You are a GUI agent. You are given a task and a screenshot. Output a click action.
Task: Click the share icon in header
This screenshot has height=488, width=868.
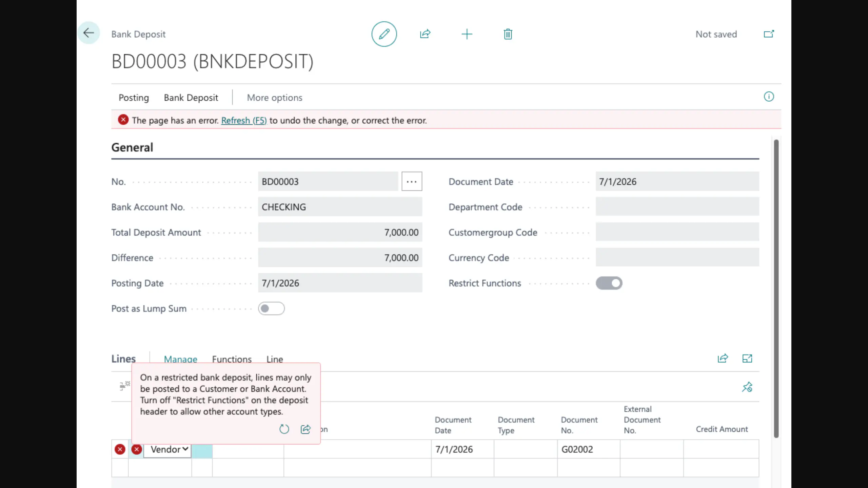425,34
